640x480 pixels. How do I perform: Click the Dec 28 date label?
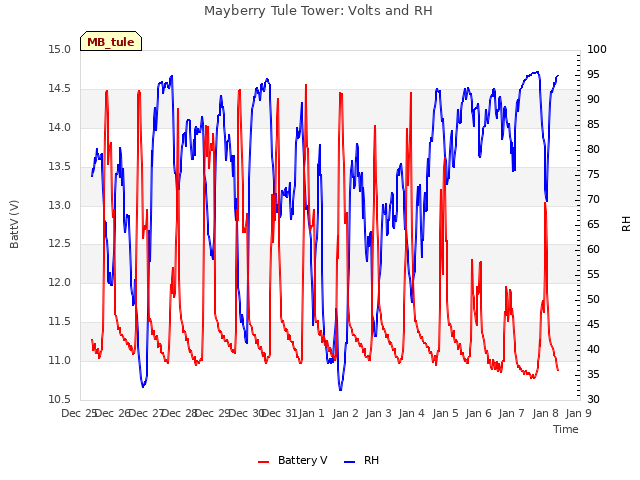(x=180, y=413)
